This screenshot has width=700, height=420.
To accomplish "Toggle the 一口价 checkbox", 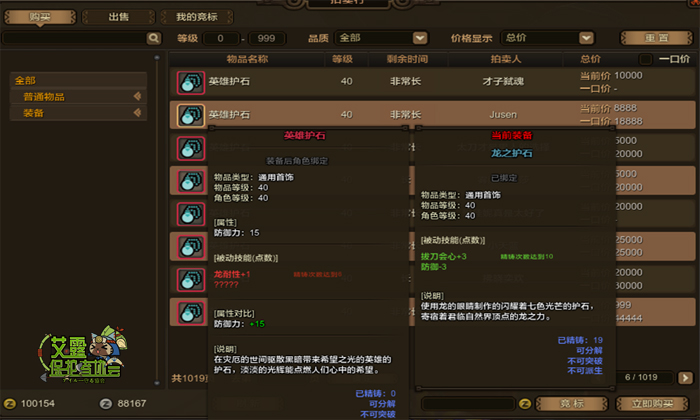I will [x=645, y=59].
